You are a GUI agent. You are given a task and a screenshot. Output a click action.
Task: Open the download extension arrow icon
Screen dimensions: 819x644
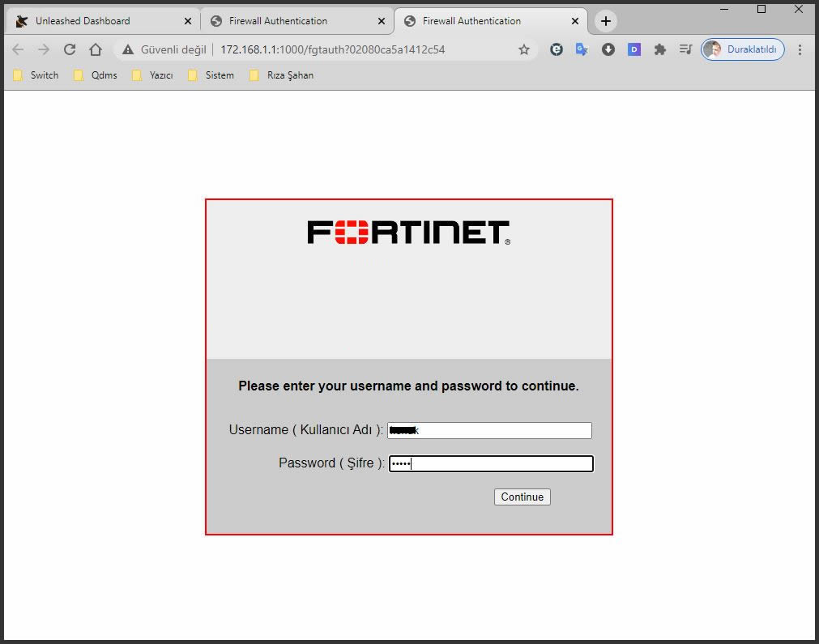coord(608,49)
